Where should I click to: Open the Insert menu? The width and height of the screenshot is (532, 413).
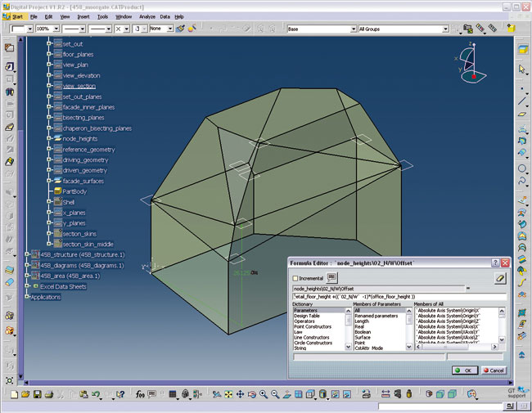click(83, 16)
